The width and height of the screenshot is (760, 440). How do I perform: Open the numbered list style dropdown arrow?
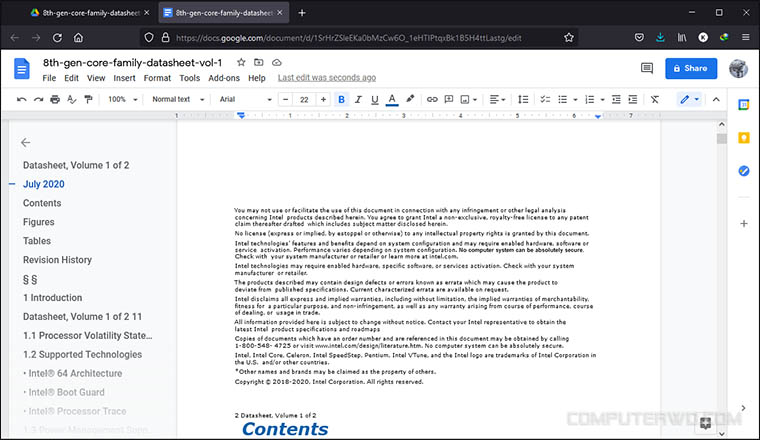pyautogui.click(x=602, y=100)
